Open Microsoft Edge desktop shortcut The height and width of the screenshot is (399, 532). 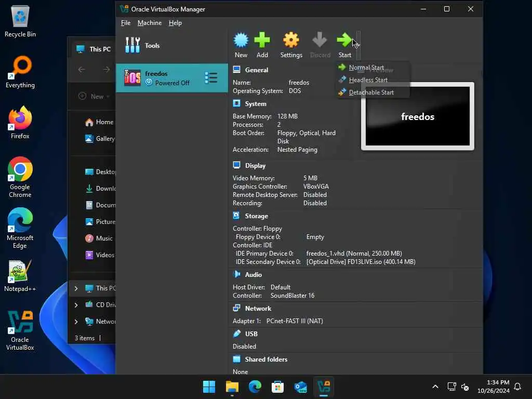tap(20, 229)
